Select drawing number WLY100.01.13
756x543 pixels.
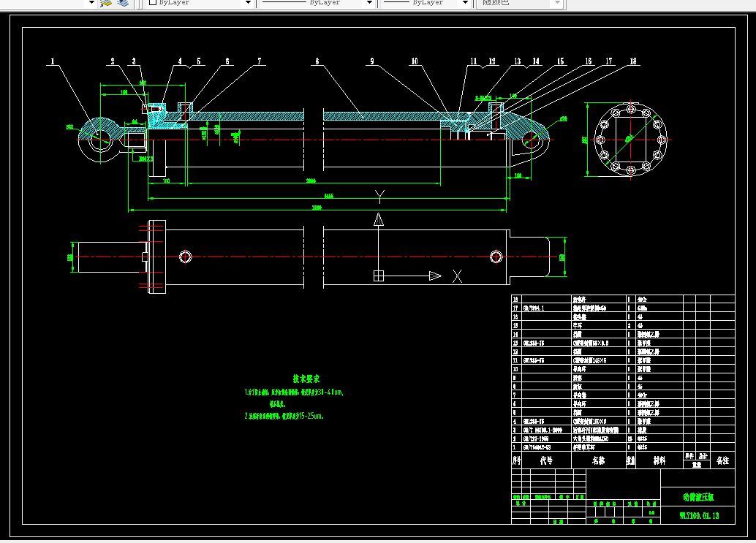699,515
